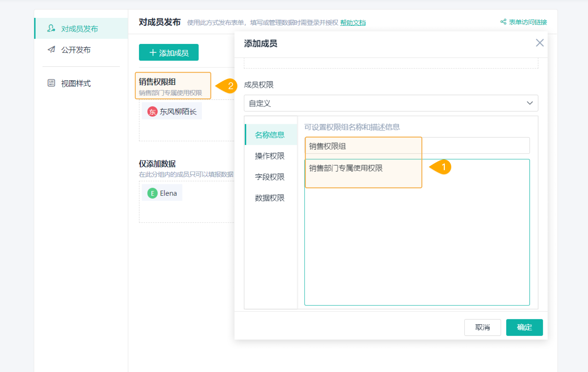Screen dimensions: 588x372
Task: Click the 添加成员 dialog title
Action: coord(261,43)
